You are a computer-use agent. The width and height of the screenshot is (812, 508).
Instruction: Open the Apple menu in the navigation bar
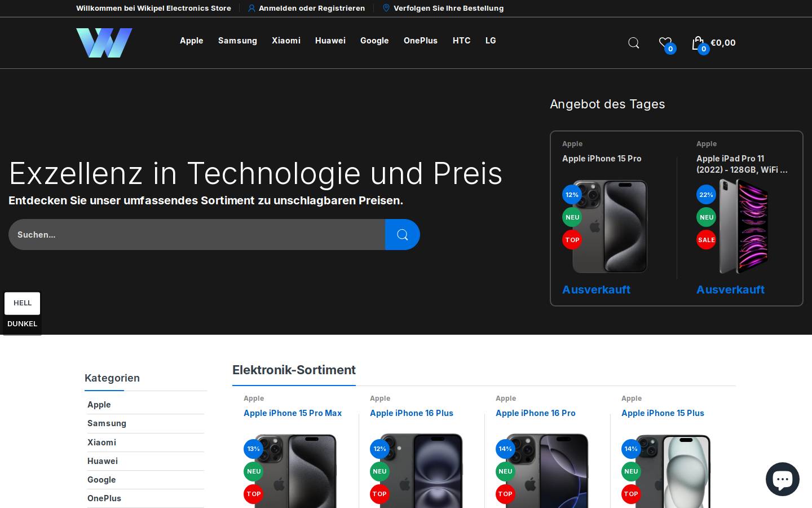click(x=192, y=41)
